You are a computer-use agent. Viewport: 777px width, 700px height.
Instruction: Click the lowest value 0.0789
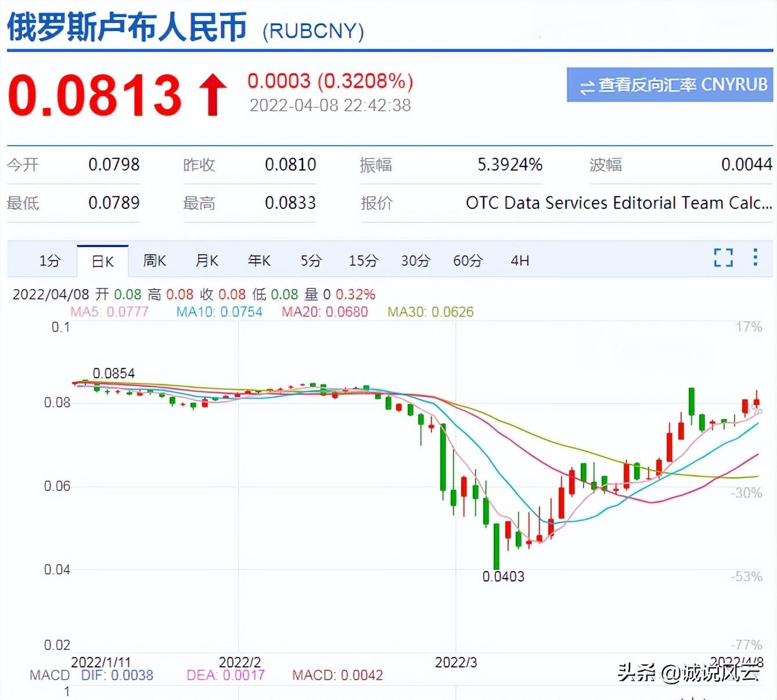pos(114,203)
